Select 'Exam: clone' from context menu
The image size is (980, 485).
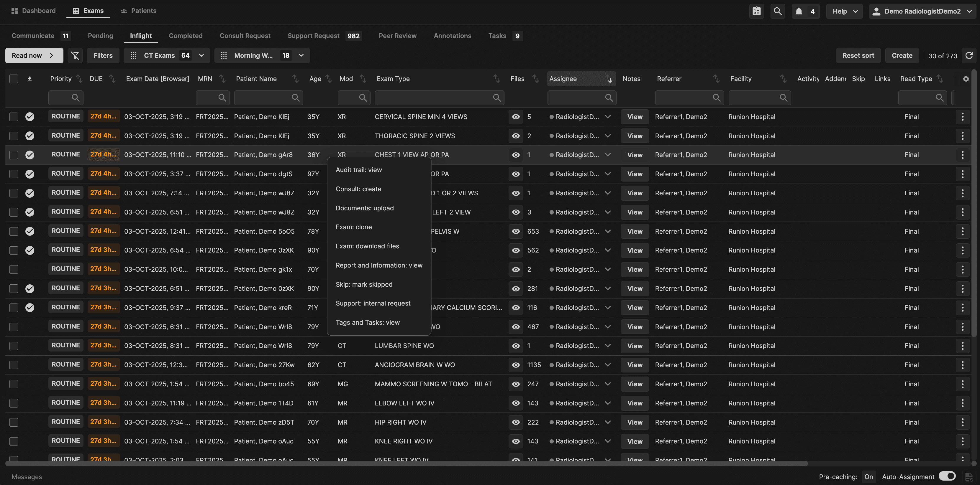(353, 227)
